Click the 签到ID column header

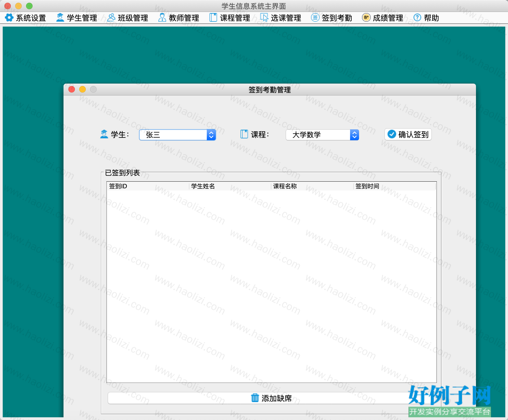[148, 186]
